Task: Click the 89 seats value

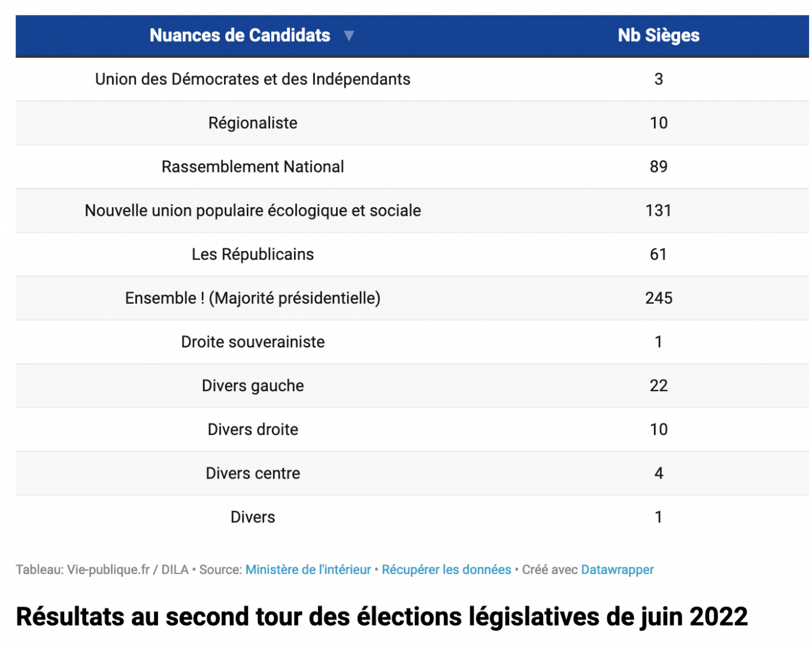Action: click(x=658, y=167)
